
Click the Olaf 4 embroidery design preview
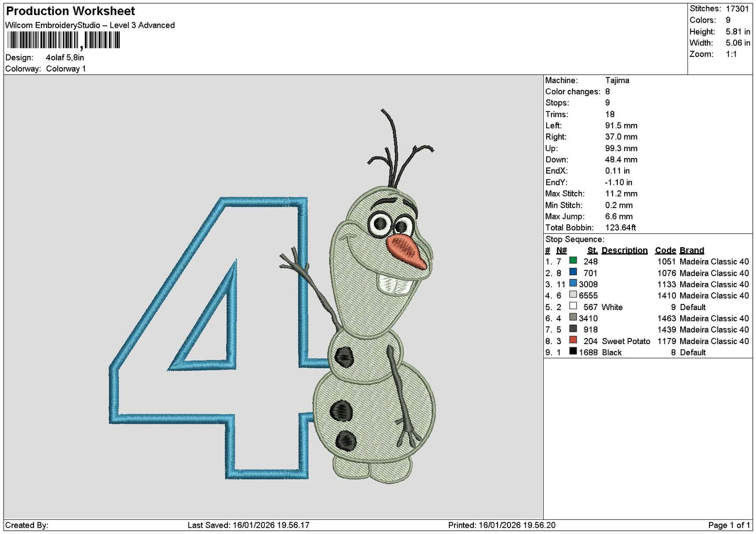pos(273,297)
